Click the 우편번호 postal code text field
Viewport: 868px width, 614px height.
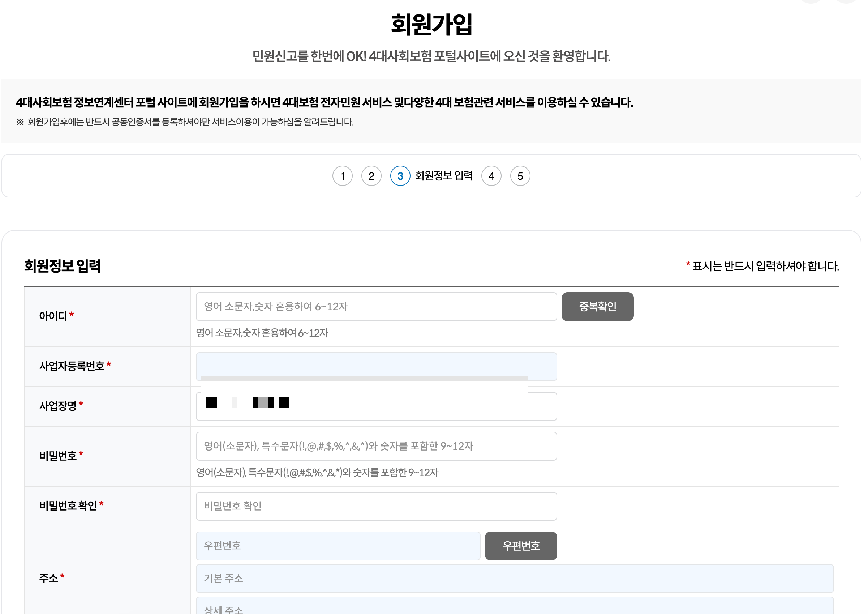point(338,546)
